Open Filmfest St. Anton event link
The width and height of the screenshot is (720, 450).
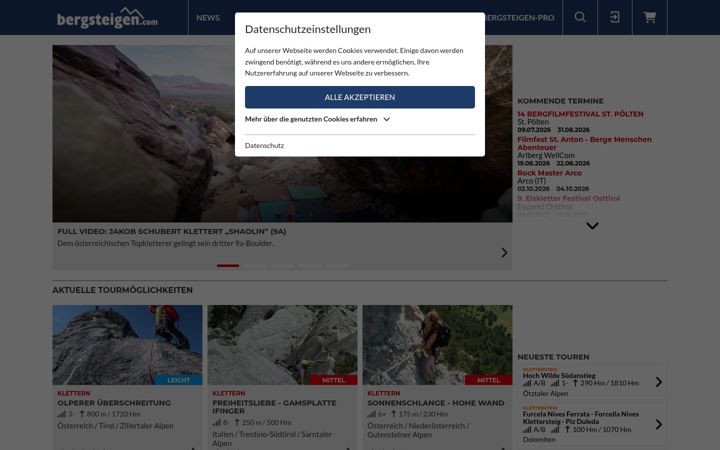point(584,143)
